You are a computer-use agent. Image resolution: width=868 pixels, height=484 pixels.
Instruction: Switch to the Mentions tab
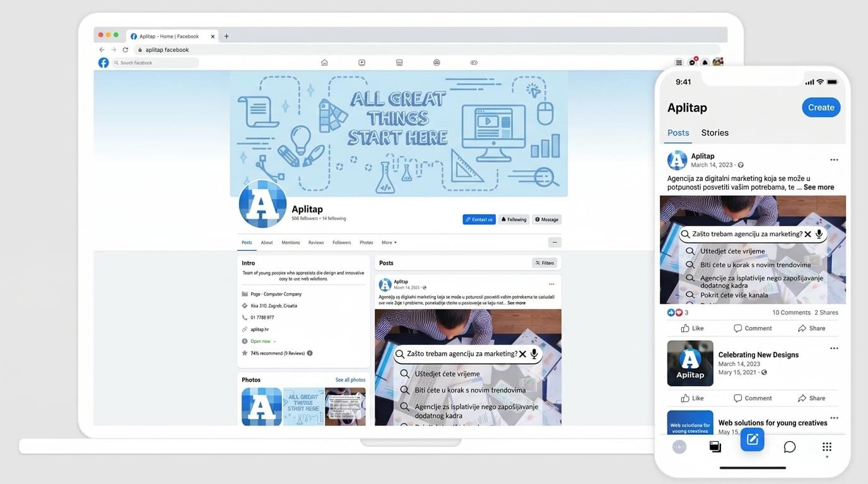pos(291,243)
